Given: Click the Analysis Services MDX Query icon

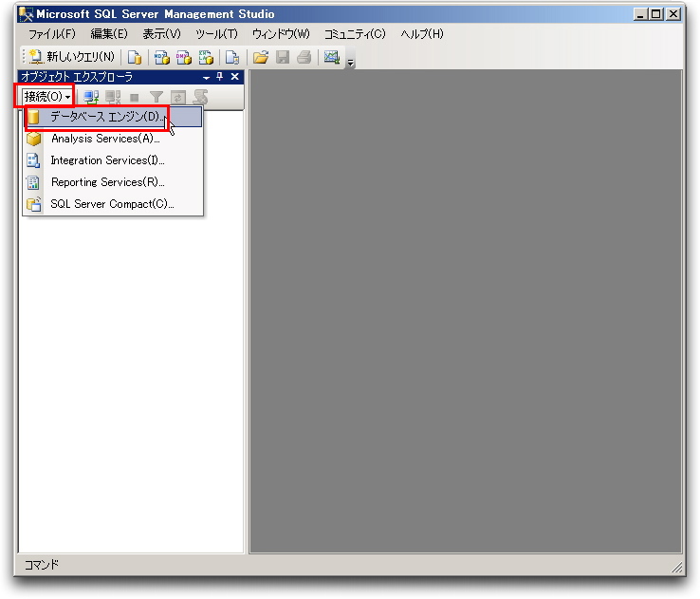Looking at the screenshot, I should point(162,57).
